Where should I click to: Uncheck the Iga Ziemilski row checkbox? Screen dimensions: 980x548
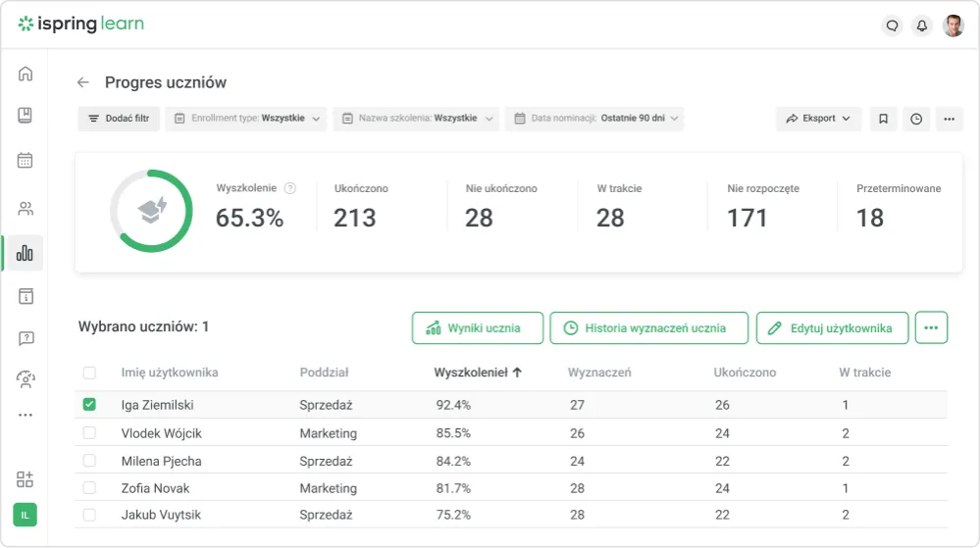[90, 405]
